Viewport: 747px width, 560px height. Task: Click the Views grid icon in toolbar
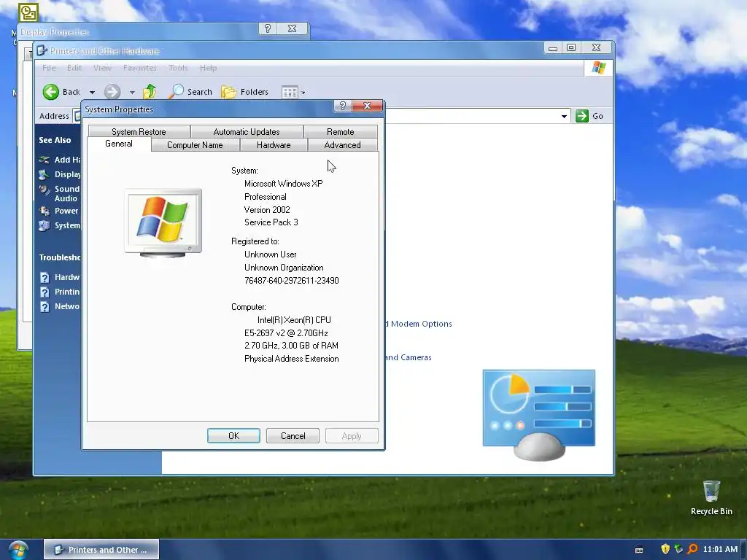click(290, 92)
